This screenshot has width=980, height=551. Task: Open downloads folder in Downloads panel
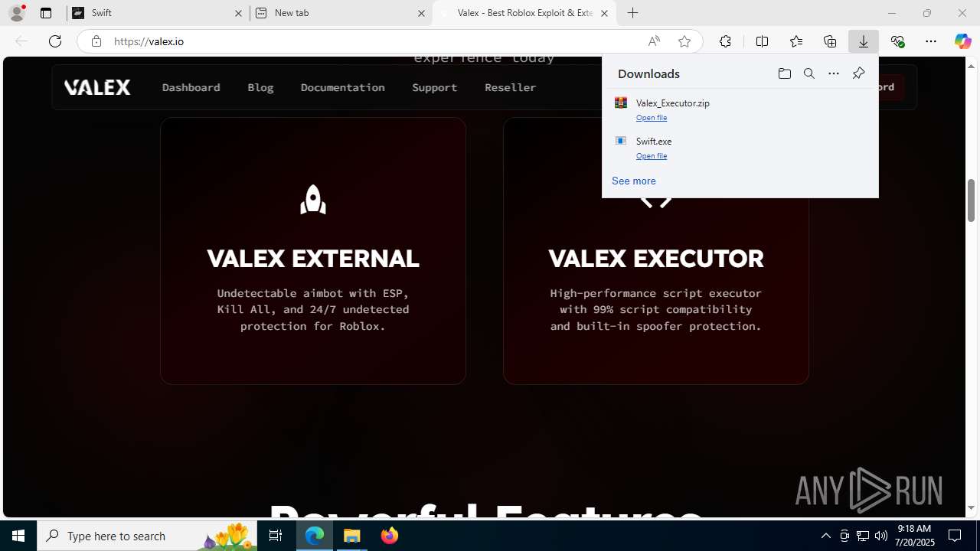point(784,73)
